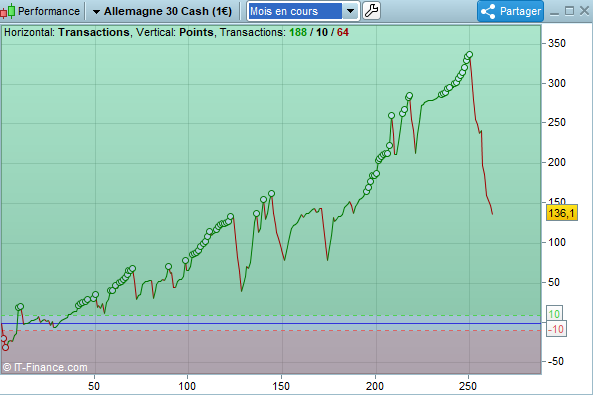Click the green 188 winning transactions count
Screen dimensions: 593x395
coord(298,33)
